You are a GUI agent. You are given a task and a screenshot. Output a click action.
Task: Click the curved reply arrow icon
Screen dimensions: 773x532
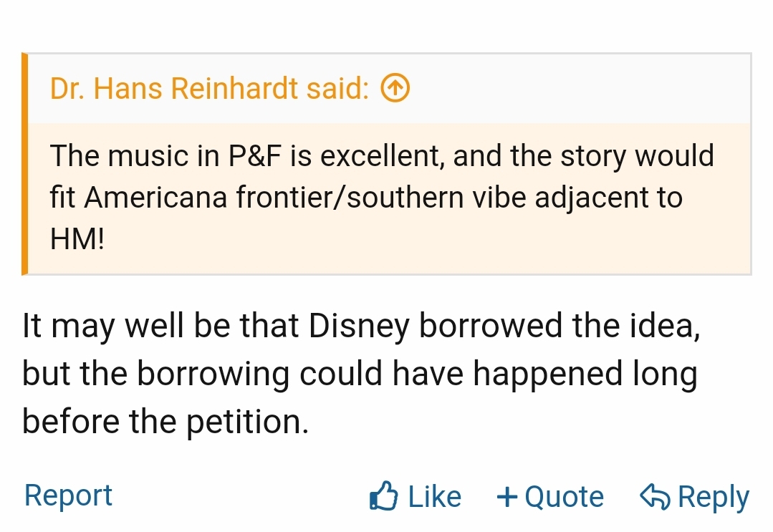(656, 496)
